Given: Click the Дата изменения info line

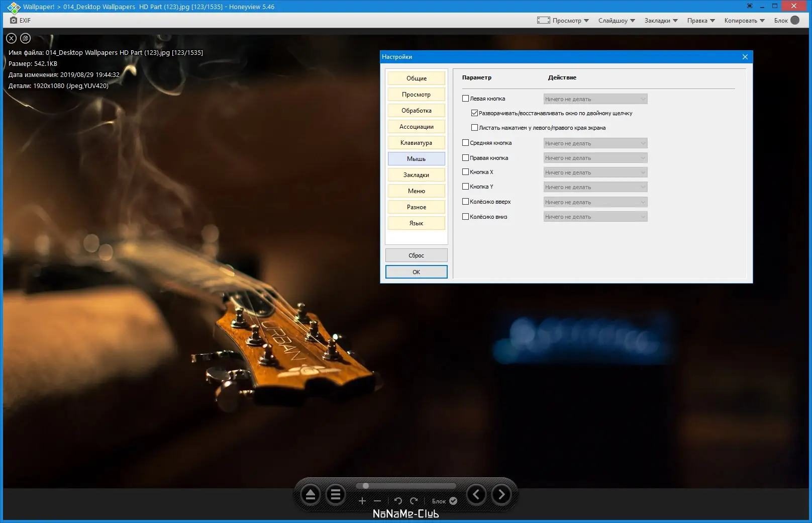Looking at the screenshot, I should (x=64, y=75).
